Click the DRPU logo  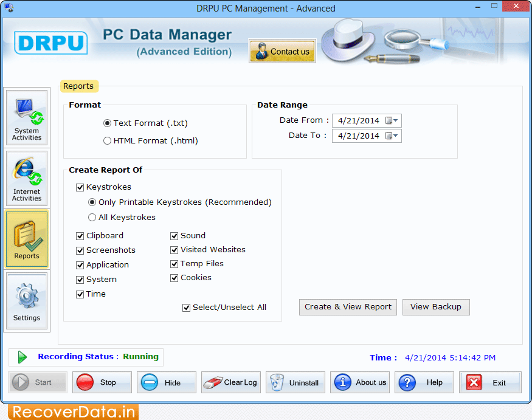pyautogui.click(x=51, y=43)
